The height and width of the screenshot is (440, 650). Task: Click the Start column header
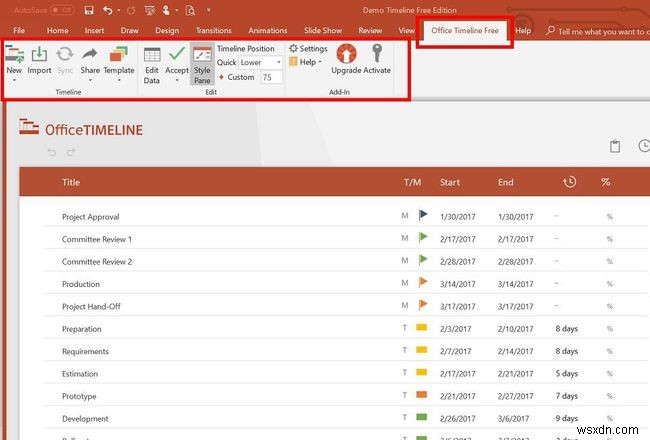(450, 182)
